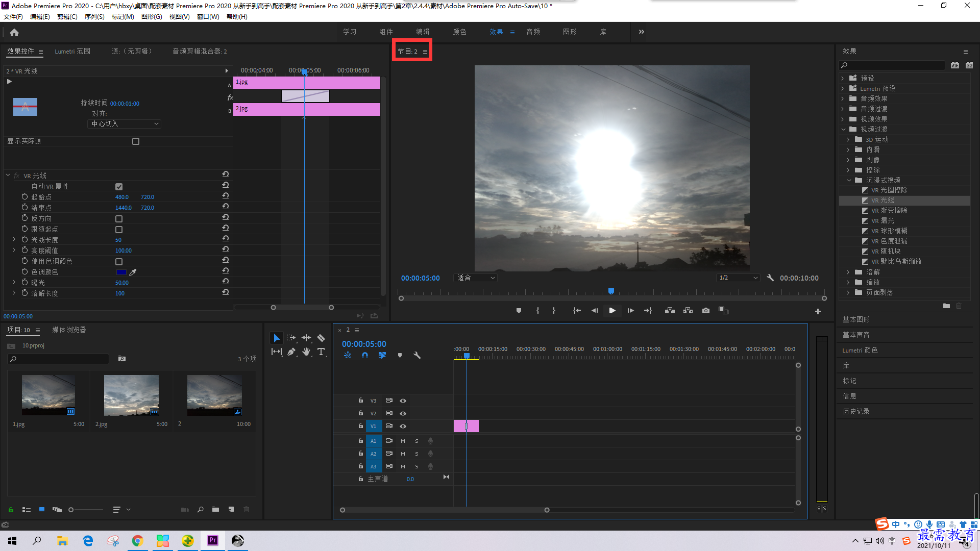This screenshot has width=980, height=551.
Task: Open timeline display settings wrench
Action: pos(417,355)
